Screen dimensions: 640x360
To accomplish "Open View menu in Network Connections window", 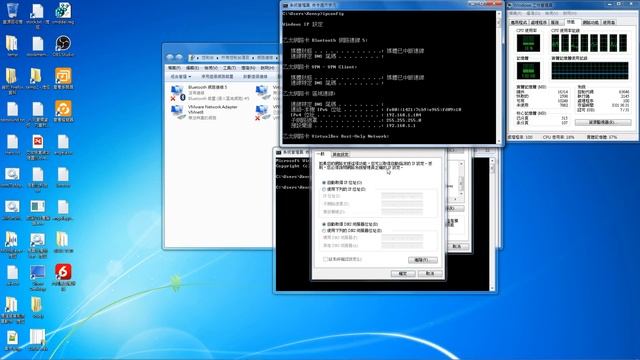I will pyautogui.click(x=211, y=68).
